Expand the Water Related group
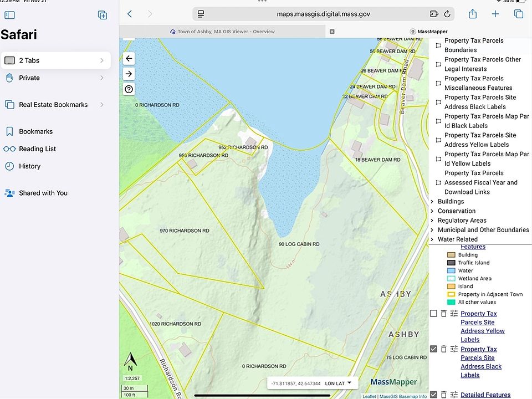Image resolution: width=532 pixels, height=399 pixels. pyautogui.click(x=432, y=239)
